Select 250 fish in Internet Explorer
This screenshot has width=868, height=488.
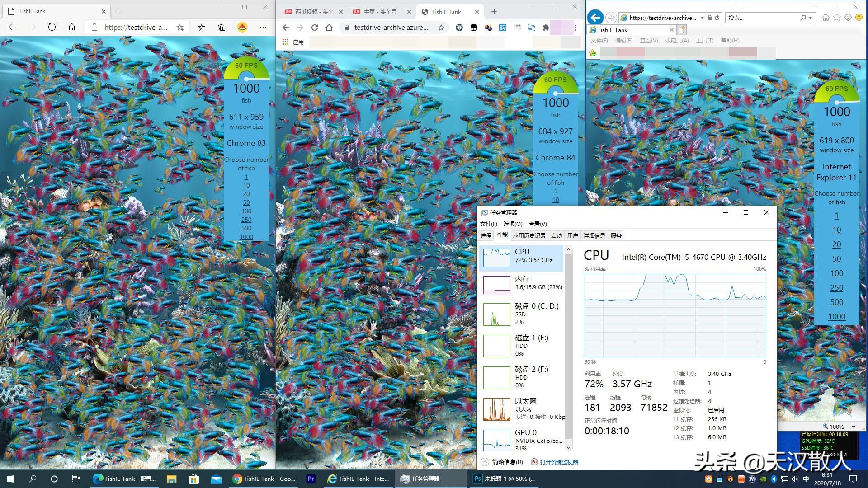click(837, 288)
